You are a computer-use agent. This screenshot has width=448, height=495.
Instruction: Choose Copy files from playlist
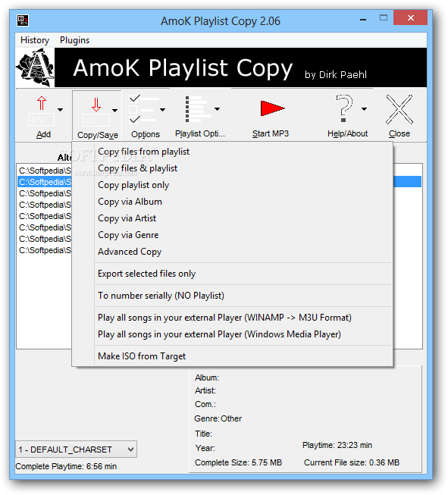[x=233, y=152]
